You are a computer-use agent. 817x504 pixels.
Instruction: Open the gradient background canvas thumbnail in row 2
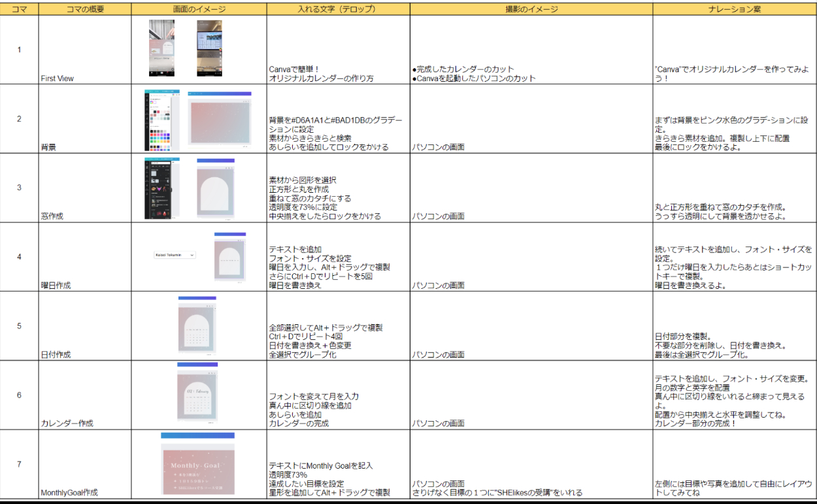coord(220,120)
